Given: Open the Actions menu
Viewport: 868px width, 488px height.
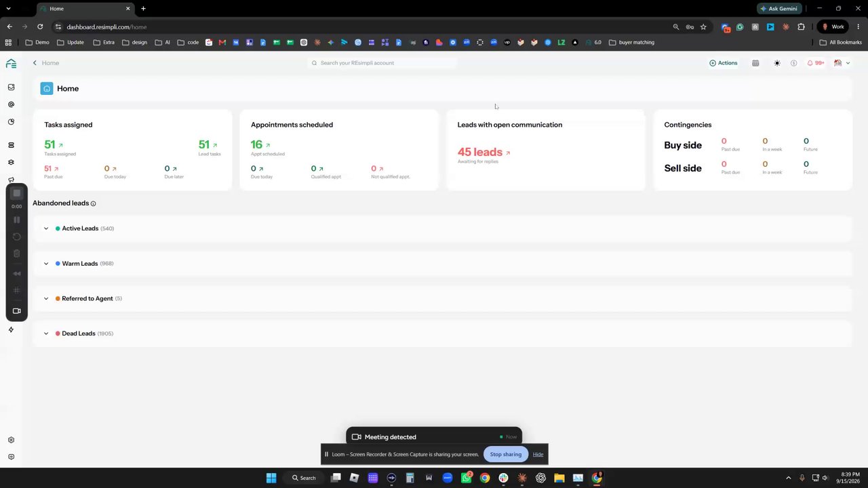Looking at the screenshot, I should click(x=723, y=63).
